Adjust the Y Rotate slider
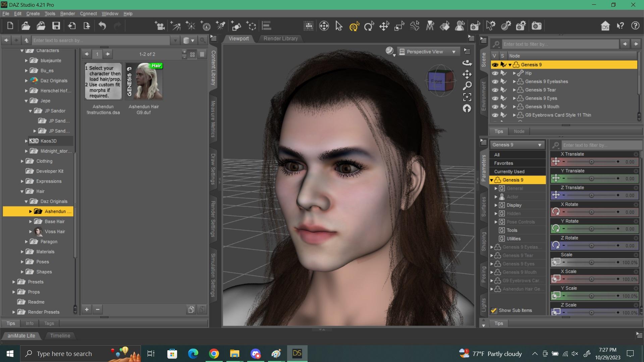644x362 pixels. pos(591,229)
